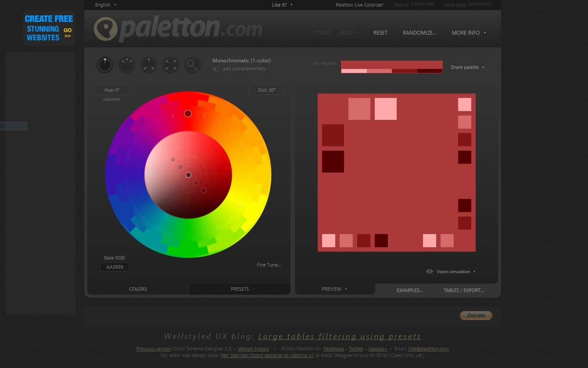Click the Base RGB AA3939 field

point(115,267)
